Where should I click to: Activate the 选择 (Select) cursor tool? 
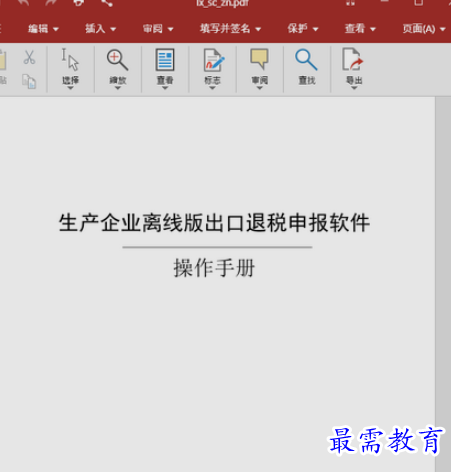coord(70,69)
